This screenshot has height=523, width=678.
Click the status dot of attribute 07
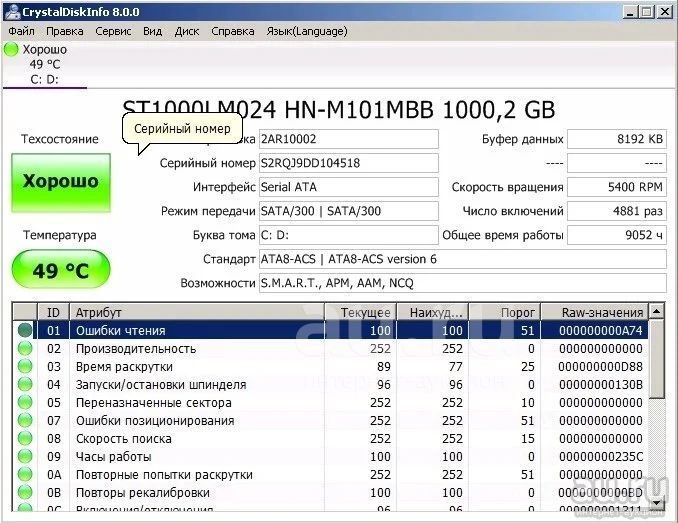click(x=25, y=421)
